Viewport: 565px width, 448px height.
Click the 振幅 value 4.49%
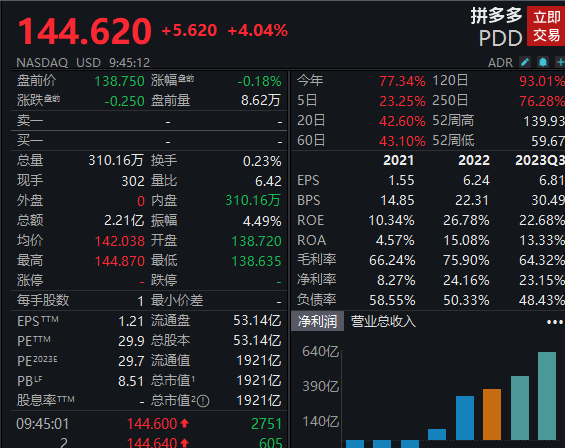point(262,221)
